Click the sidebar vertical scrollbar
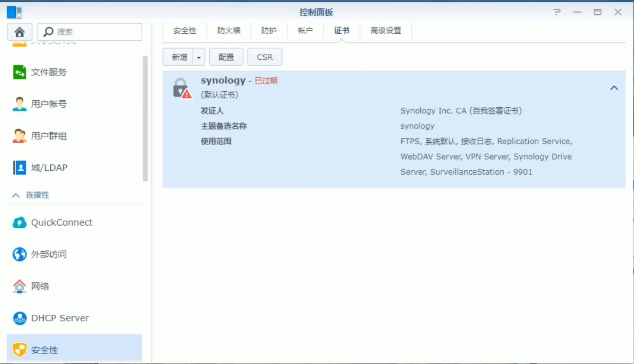Image resolution: width=634 pixels, height=364 pixels. tap(145, 118)
